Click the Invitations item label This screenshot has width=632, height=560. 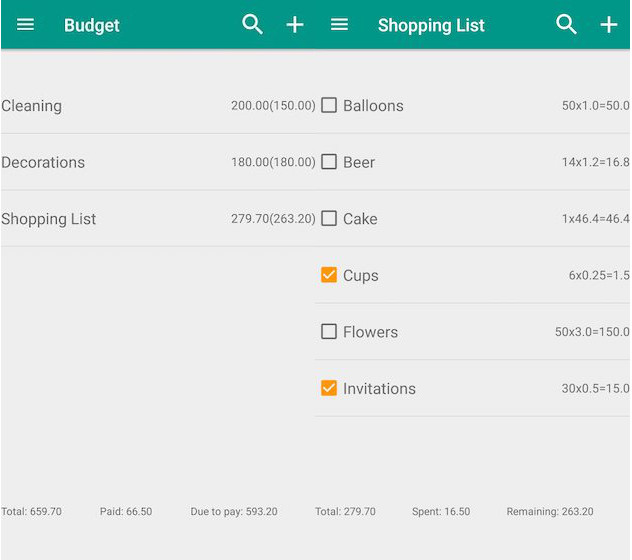[x=379, y=389]
